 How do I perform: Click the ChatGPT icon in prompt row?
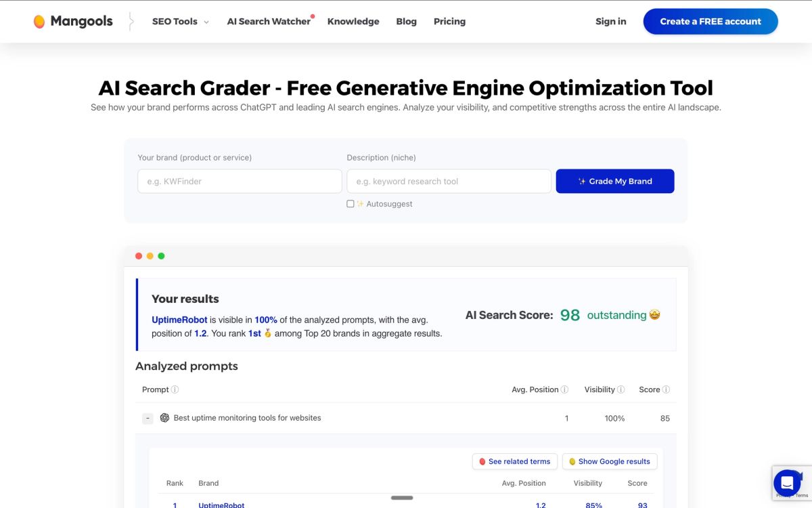pyautogui.click(x=164, y=418)
